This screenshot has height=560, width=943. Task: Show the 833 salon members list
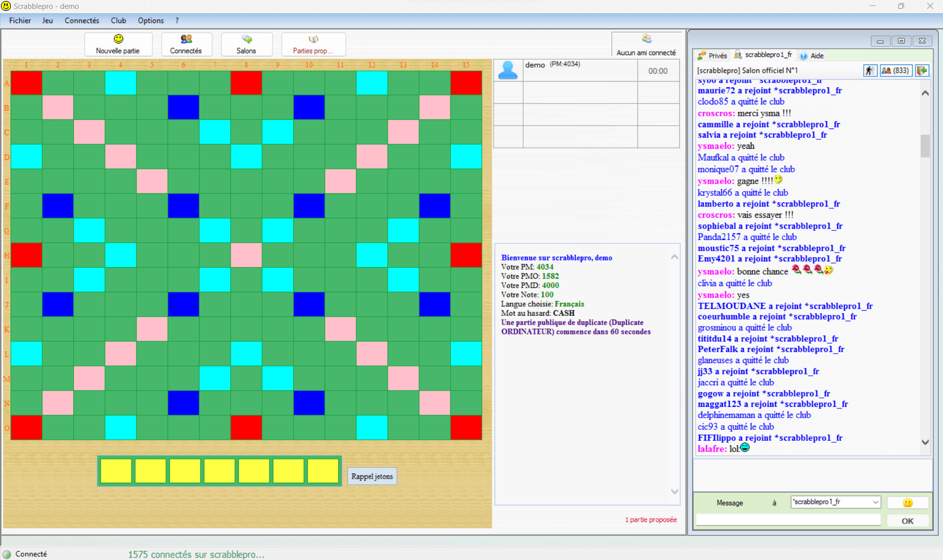pos(895,71)
